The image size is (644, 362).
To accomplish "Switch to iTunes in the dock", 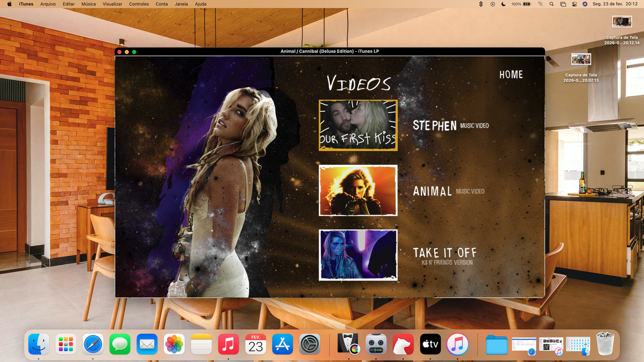I will 457,344.
